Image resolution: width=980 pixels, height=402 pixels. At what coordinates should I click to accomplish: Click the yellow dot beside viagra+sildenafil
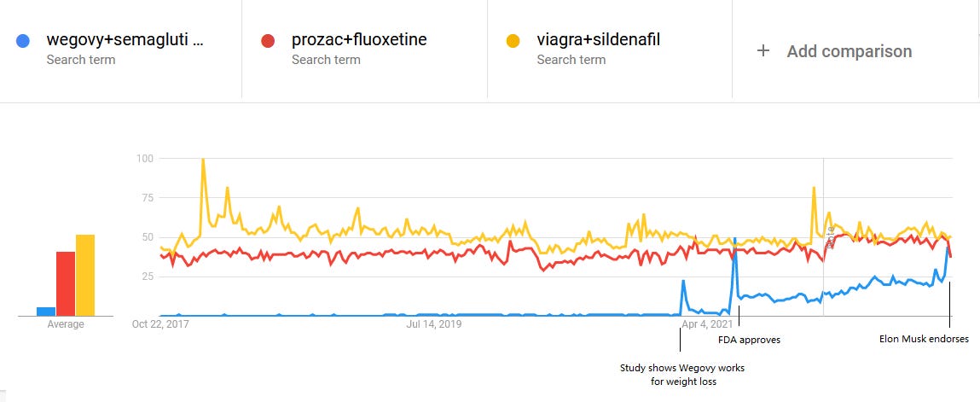pyautogui.click(x=513, y=41)
